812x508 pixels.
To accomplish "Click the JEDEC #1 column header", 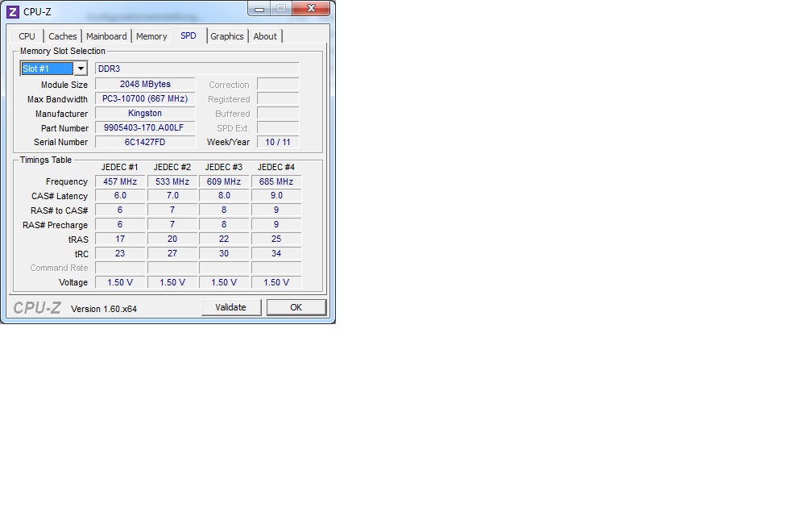I will [119, 167].
